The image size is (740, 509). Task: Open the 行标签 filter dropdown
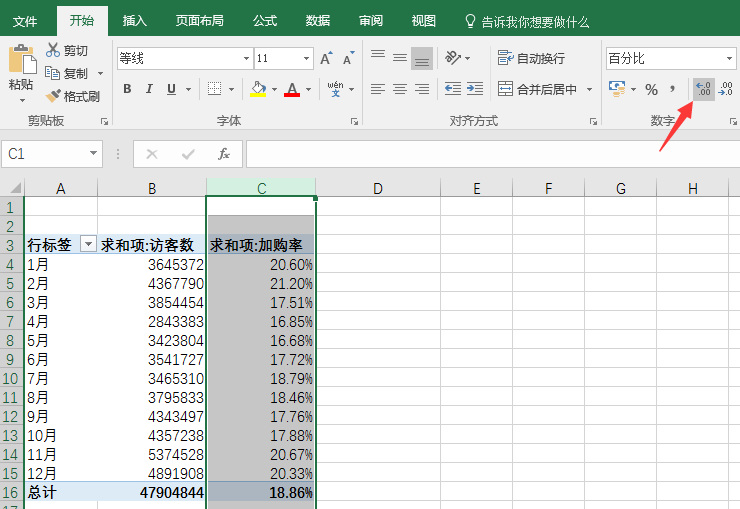point(87,245)
